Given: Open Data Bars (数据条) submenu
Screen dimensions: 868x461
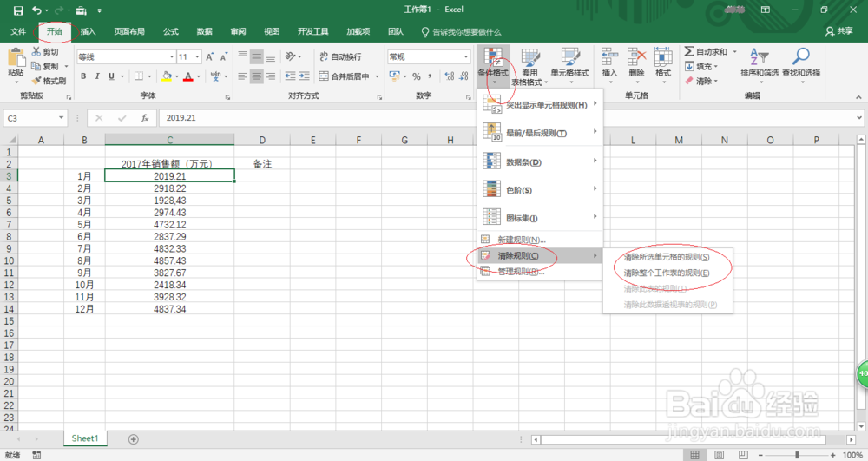Looking at the screenshot, I should pyautogui.click(x=540, y=162).
